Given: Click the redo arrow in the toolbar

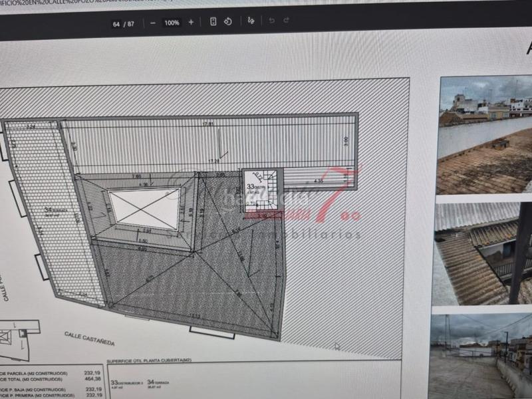Looking at the screenshot, I should pos(286,21).
